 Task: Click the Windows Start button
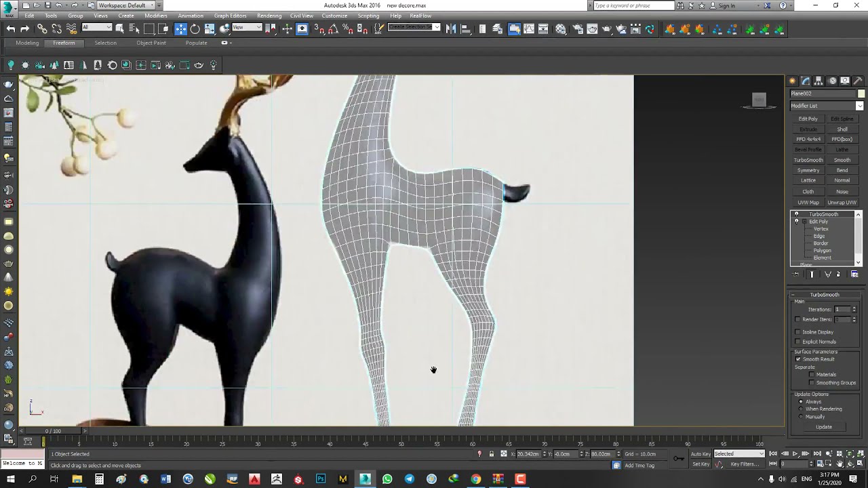point(10,479)
